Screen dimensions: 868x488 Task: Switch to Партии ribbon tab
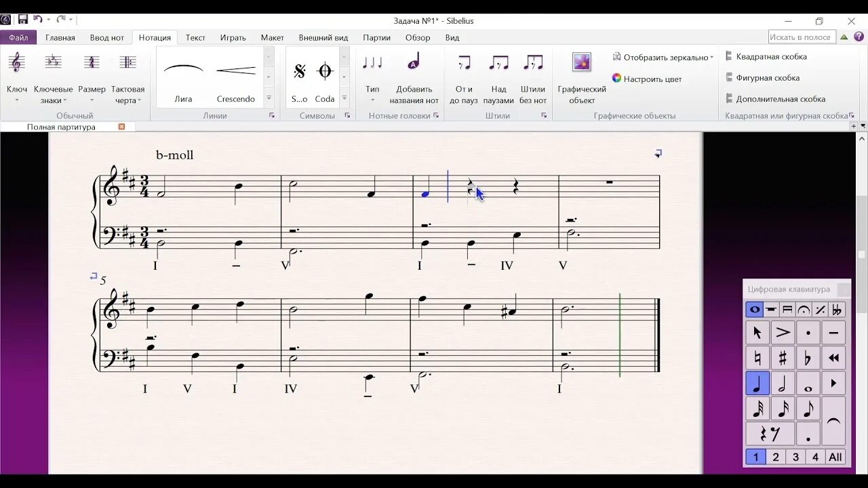376,37
